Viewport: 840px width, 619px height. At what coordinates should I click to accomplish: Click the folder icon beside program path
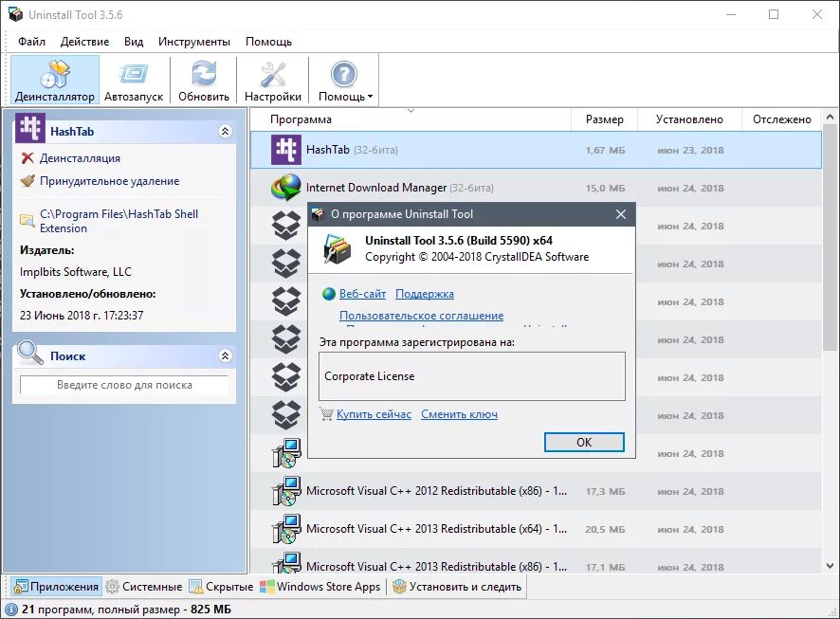coord(27,220)
